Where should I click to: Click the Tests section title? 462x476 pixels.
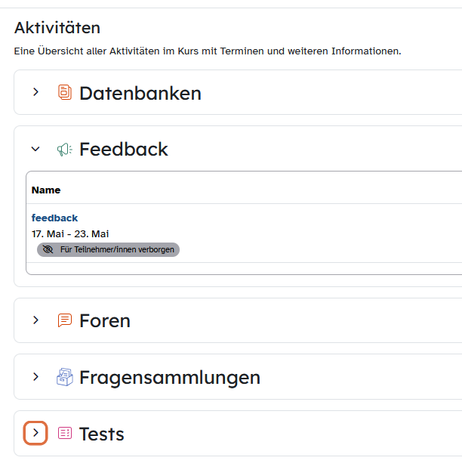(x=102, y=434)
